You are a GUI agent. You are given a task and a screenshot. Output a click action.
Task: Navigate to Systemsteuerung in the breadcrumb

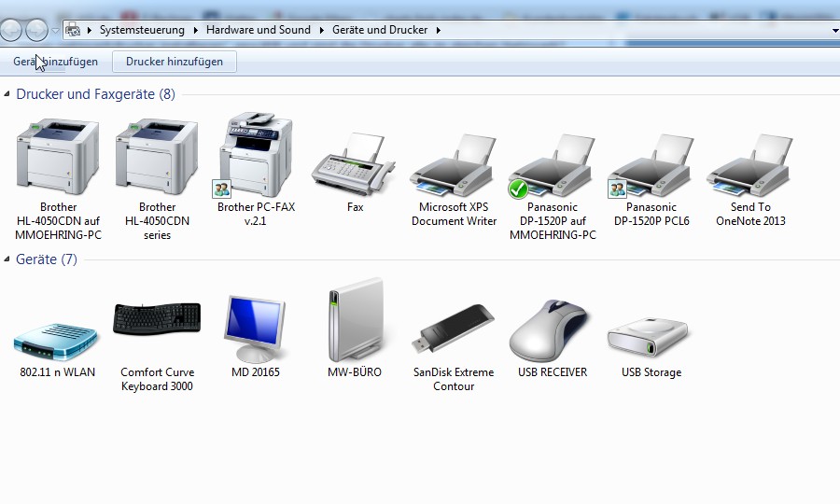click(142, 30)
